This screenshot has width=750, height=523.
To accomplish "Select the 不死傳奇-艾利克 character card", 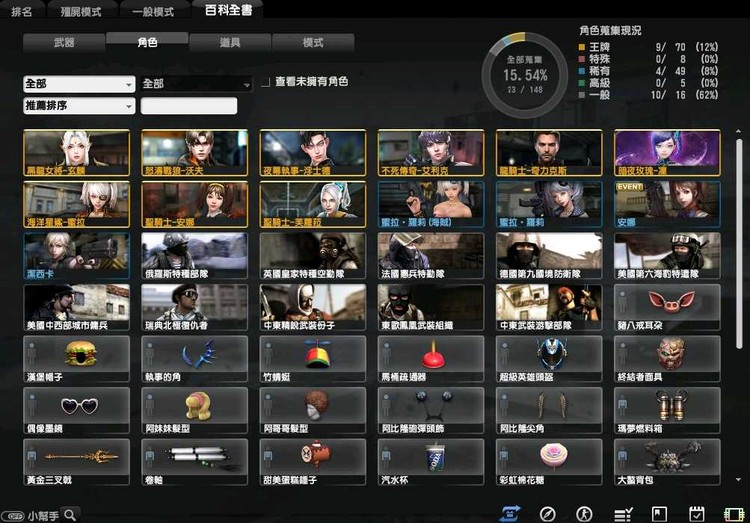I will point(431,153).
